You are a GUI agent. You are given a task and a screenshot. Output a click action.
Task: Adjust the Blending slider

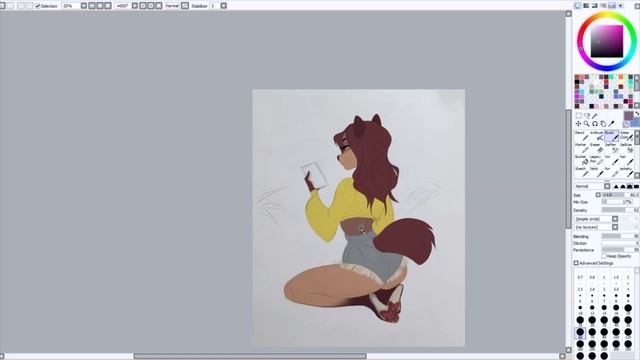click(x=620, y=236)
